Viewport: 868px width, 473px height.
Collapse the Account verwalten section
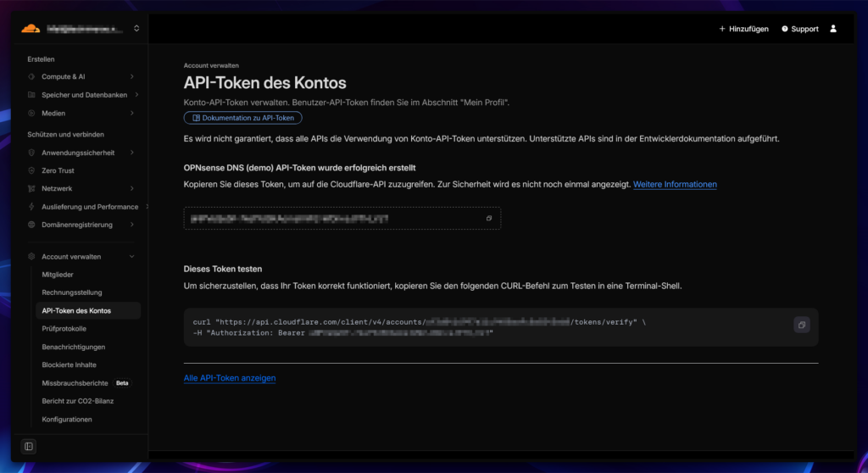click(131, 257)
